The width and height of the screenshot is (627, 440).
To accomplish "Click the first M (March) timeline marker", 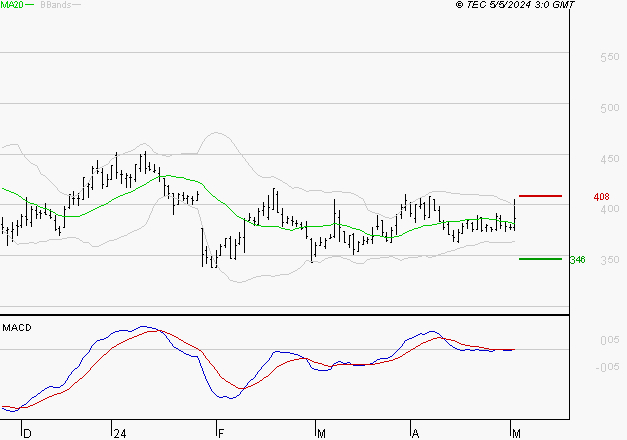I will (x=321, y=434).
